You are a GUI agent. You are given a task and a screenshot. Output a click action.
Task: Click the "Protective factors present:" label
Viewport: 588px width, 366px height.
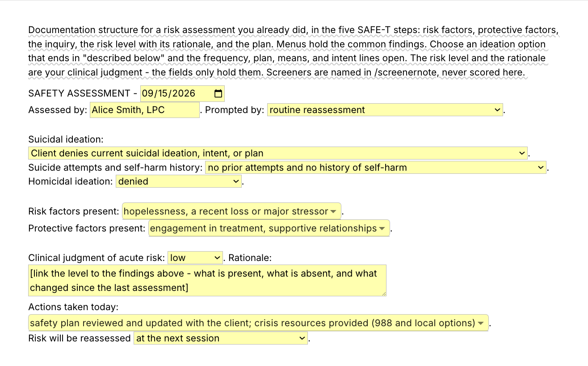[87, 228]
